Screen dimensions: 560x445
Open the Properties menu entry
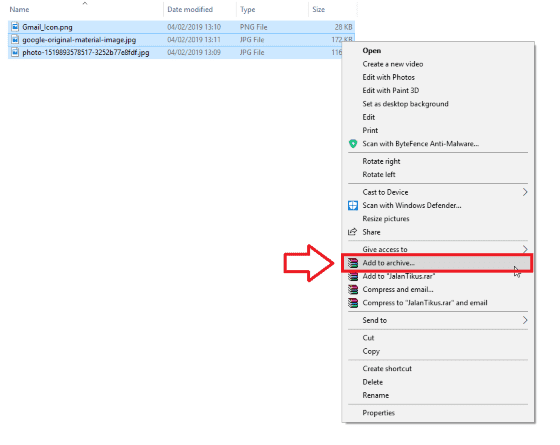(379, 413)
